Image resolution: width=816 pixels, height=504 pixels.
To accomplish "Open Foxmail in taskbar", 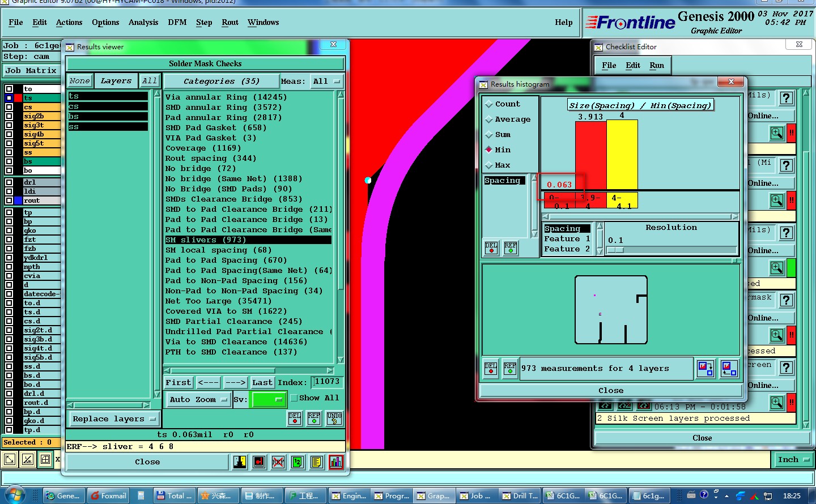I will point(109,496).
